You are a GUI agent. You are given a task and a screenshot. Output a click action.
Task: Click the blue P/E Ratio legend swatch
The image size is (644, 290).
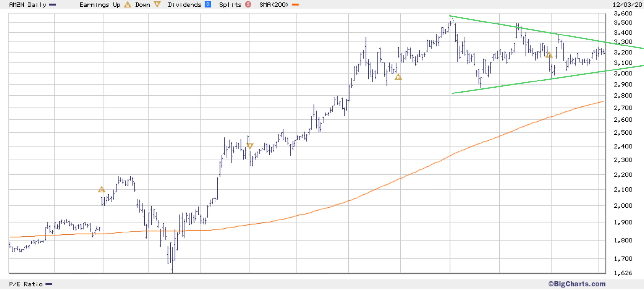pos(49,284)
